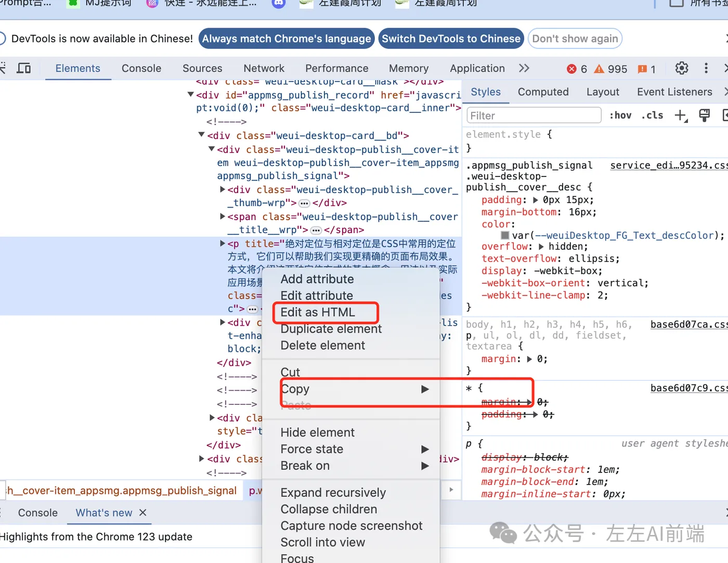Viewport: 728px width, 563px height.
Task: Click the 995 warnings triangle icon
Action: pyautogui.click(x=599, y=69)
